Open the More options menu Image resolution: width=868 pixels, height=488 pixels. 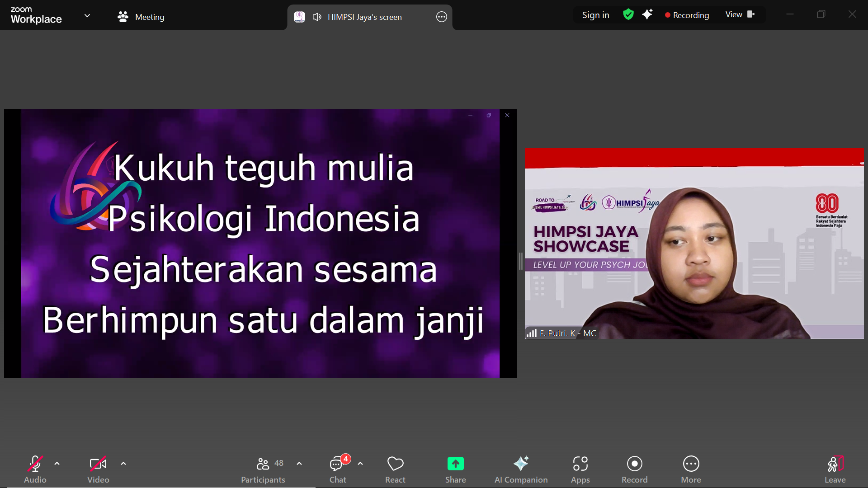[691, 469]
